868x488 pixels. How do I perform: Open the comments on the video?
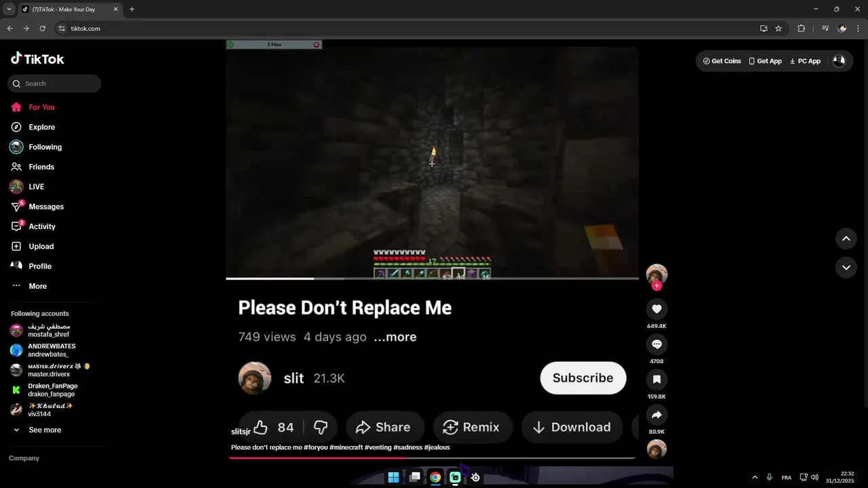[x=656, y=344]
